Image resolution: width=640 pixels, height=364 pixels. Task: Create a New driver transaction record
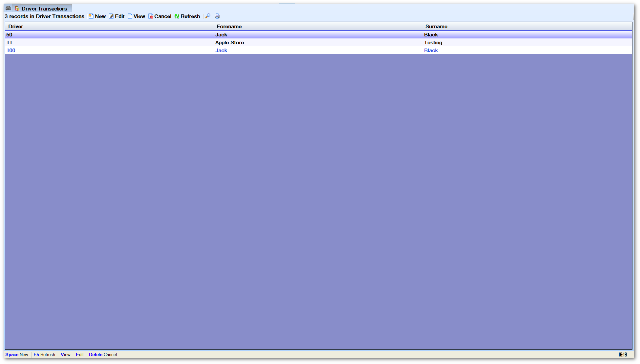(97, 16)
